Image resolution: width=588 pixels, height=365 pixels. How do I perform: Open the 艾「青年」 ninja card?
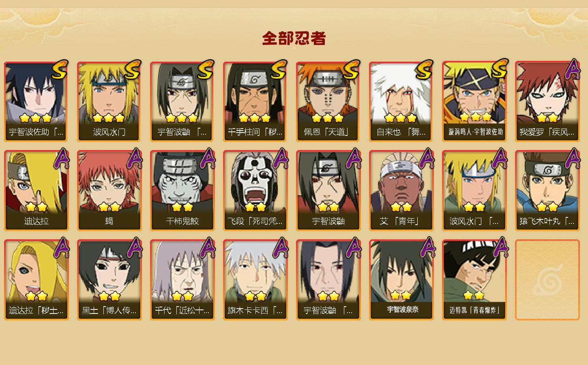tap(401, 191)
